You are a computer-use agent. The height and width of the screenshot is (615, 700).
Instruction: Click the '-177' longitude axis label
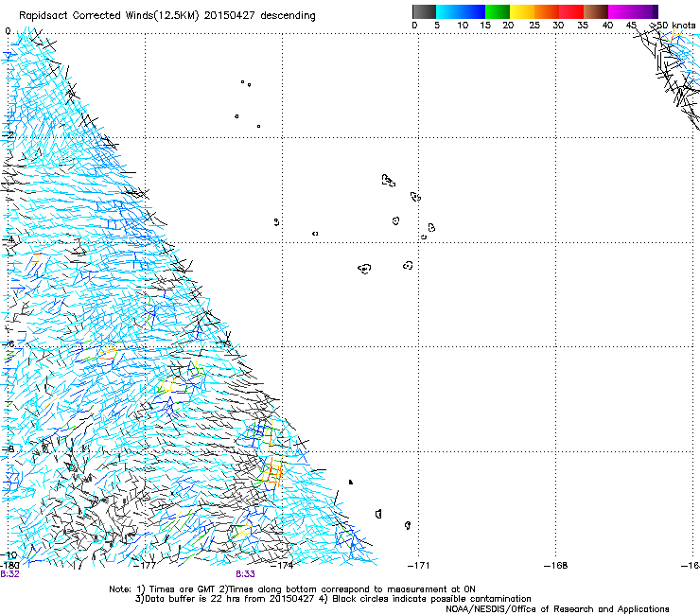pos(145,566)
